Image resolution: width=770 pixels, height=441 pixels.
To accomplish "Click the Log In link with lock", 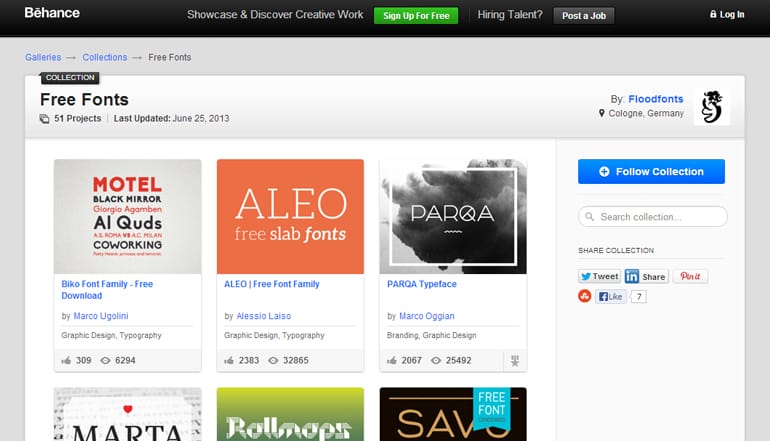I will tap(727, 15).
